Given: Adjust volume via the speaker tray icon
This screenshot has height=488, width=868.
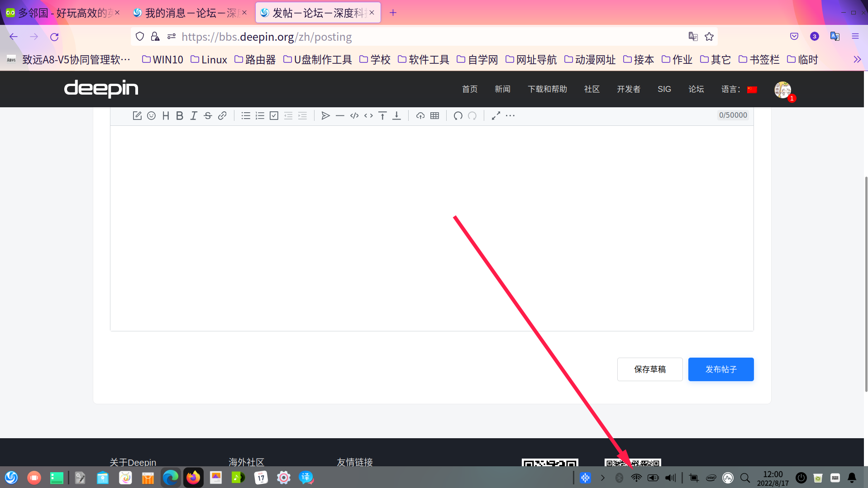Looking at the screenshot, I should tap(670, 478).
